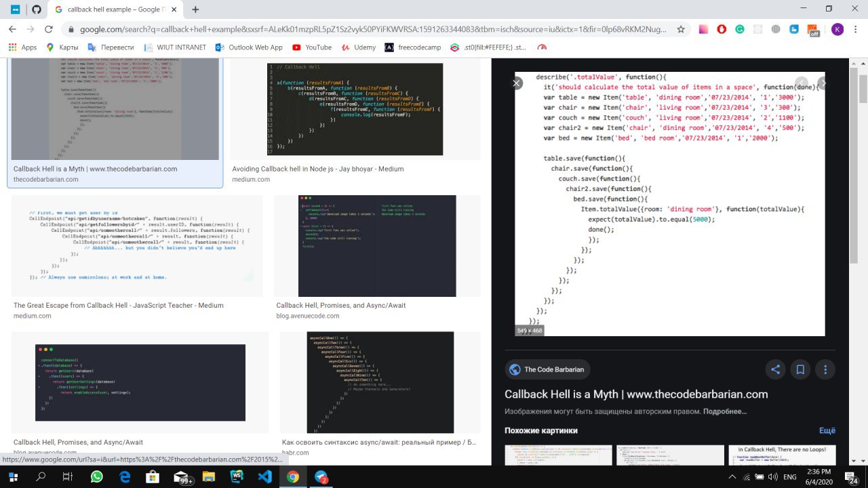The width and height of the screenshot is (868, 488).
Task: Open the habr.com async/await image
Action: point(380,382)
